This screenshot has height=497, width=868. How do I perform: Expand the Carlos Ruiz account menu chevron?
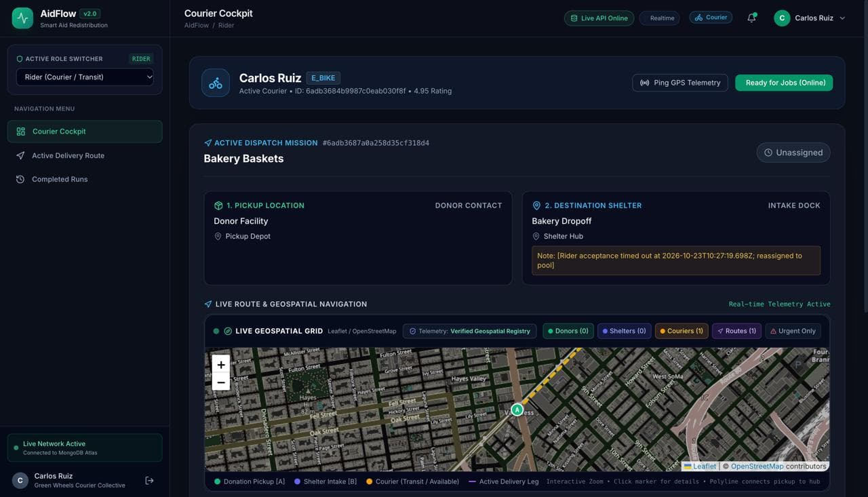pyautogui.click(x=842, y=18)
